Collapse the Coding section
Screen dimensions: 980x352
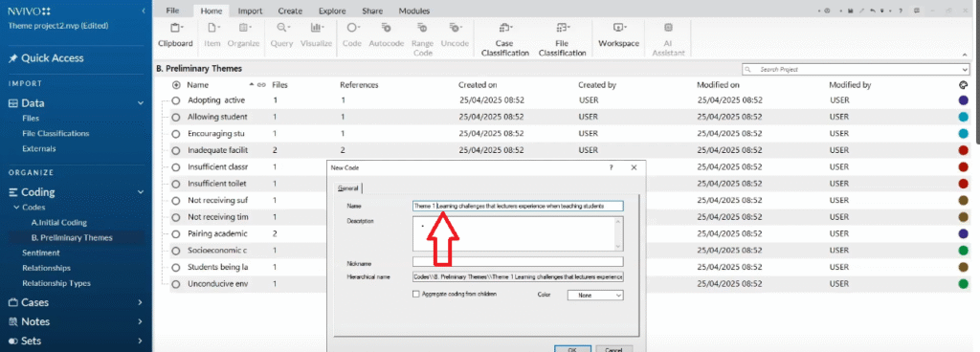coord(140,192)
